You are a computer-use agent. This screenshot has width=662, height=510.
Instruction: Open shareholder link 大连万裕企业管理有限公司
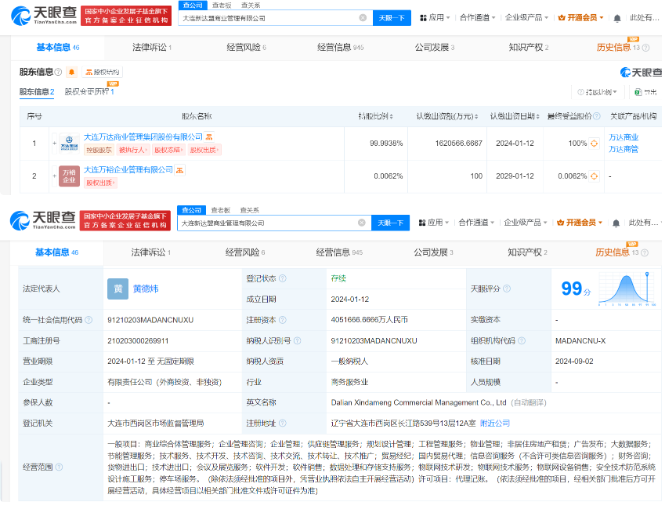[x=128, y=170]
